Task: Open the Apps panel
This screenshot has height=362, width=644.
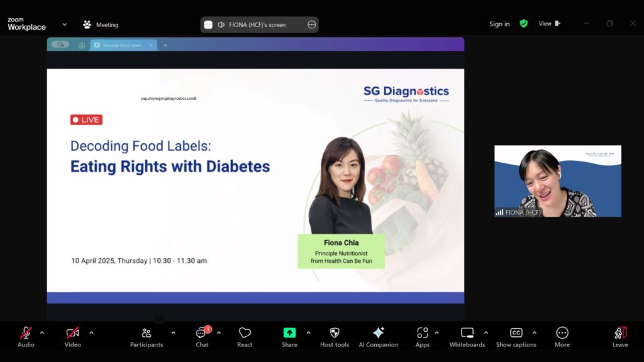Action: pyautogui.click(x=422, y=337)
